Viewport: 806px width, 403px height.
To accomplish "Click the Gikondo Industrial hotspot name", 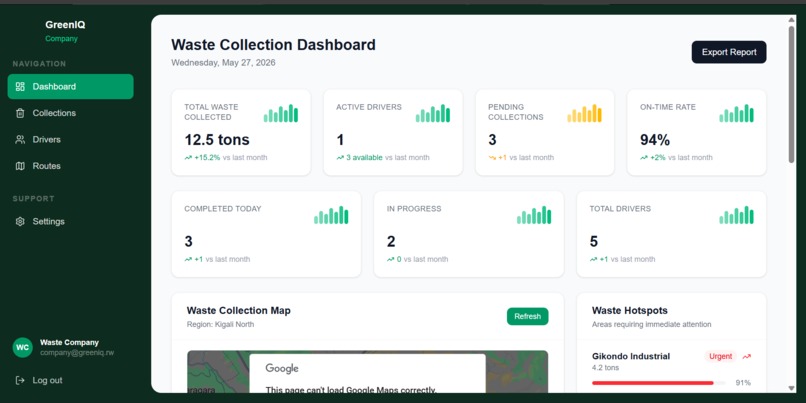I will (x=631, y=356).
